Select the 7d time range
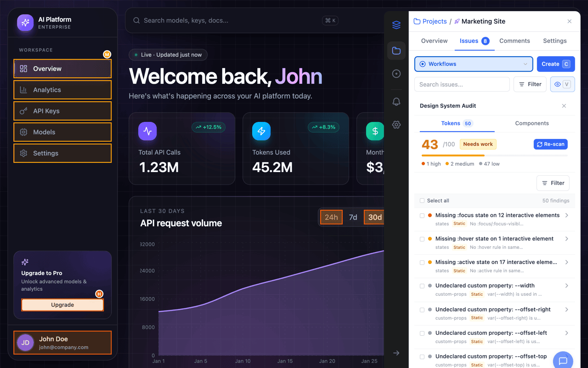588x368 pixels. (353, 217)
